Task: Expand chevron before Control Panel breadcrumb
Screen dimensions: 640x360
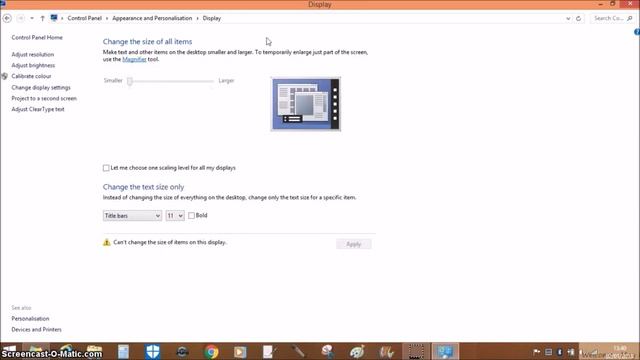Action: click(x=62, y=18)
